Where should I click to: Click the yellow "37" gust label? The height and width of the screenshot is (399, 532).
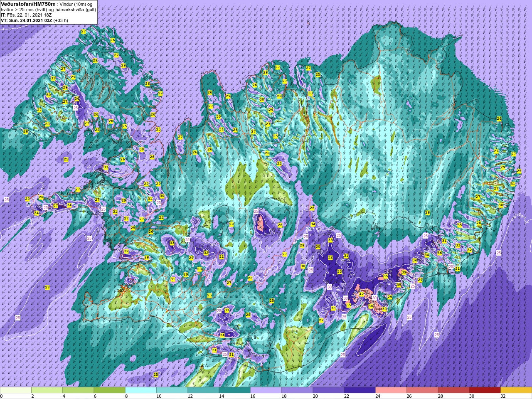click(56, 206)
